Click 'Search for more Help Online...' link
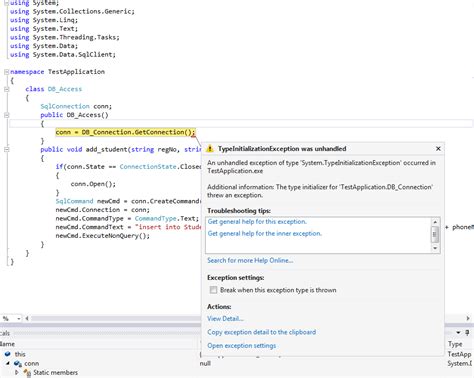The height and width of the screenshot is (378, 474). tap(250, 260)
